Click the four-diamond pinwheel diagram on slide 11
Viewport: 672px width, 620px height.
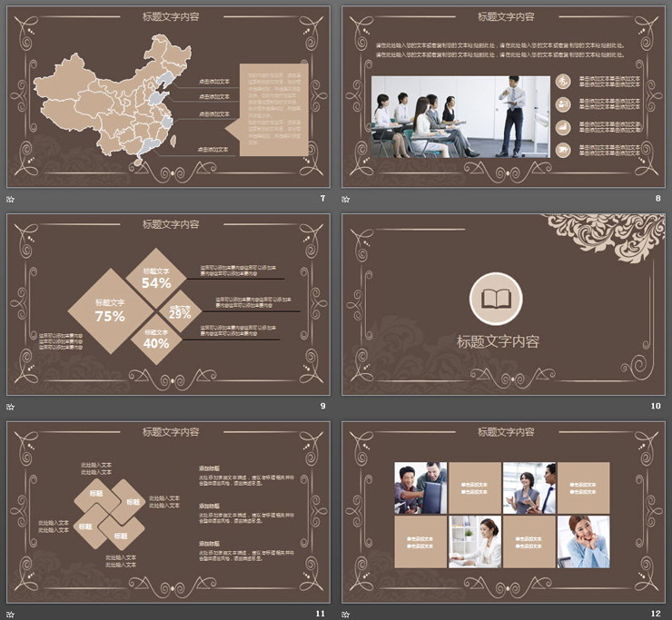[109, 513]
